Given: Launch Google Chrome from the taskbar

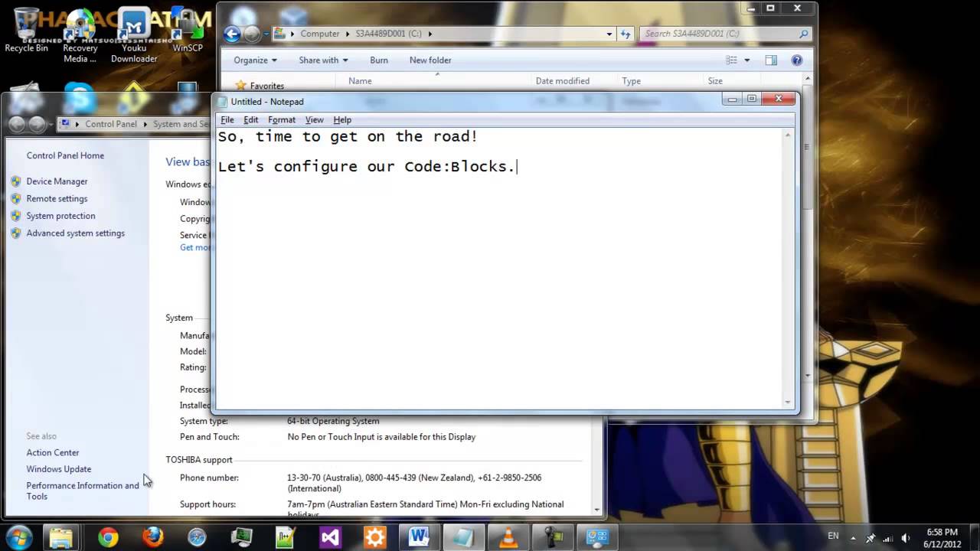Looking at the screenshot, I should pyautogui.click(x=108, y=537).
